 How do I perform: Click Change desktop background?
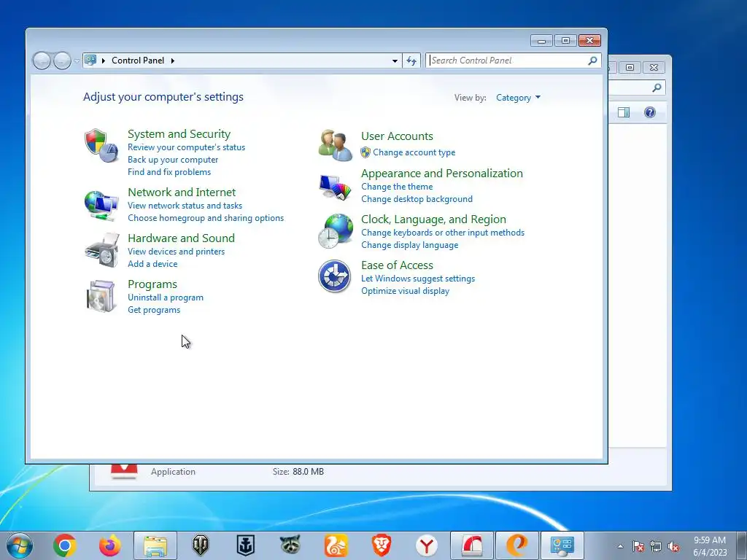click(x=417, y=199)
